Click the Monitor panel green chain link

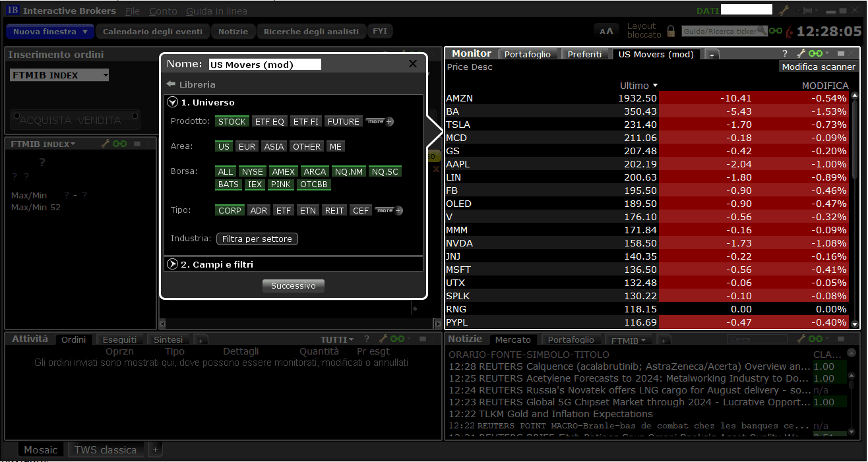coord(816,54)
